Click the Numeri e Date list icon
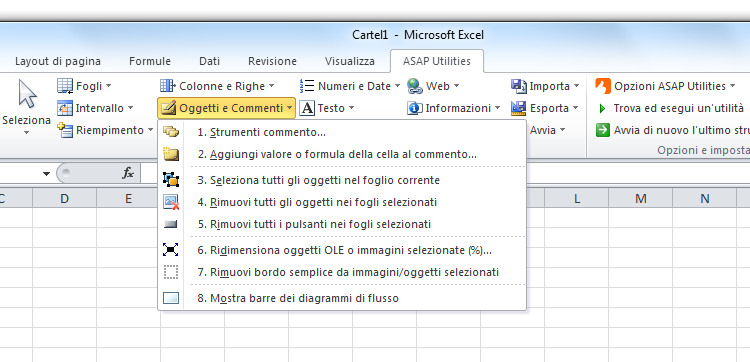The height and width of the screenshot is (362, 750). click(307, 86)
